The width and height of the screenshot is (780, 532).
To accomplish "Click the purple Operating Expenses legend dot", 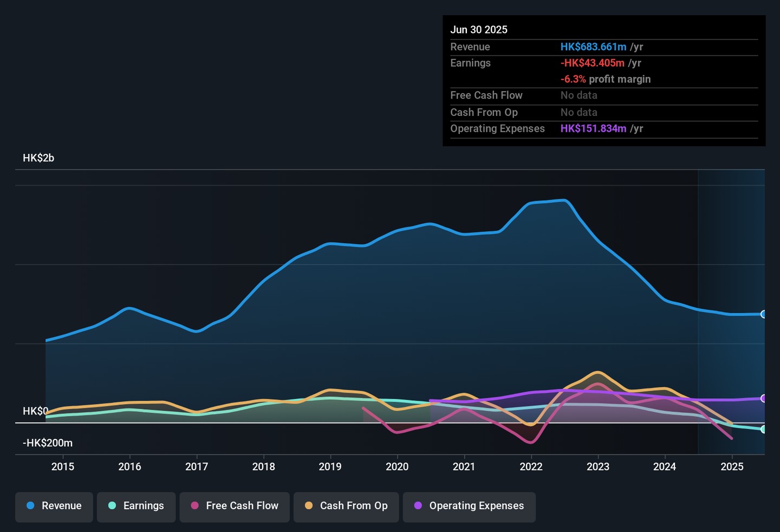I will click(x=418, y=506).
